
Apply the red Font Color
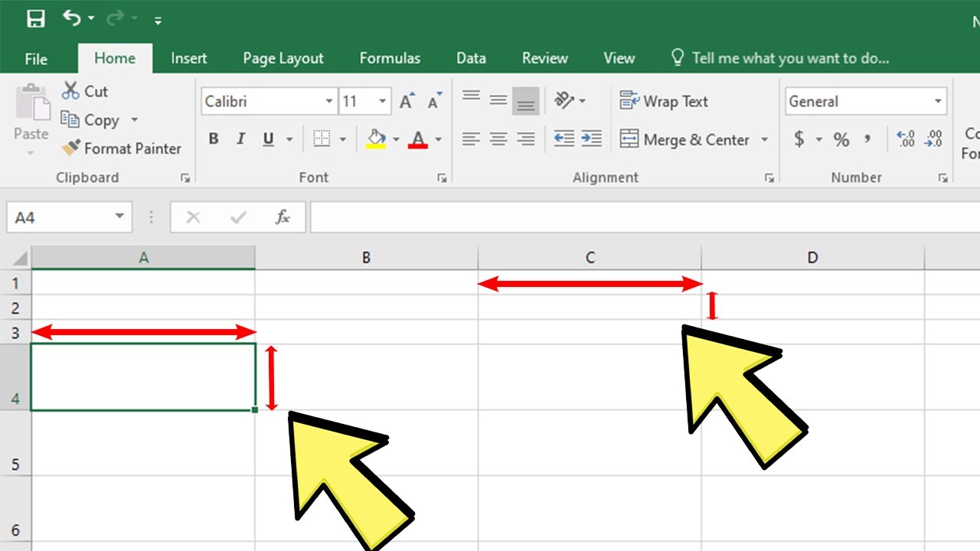click(x=418, y=139)
